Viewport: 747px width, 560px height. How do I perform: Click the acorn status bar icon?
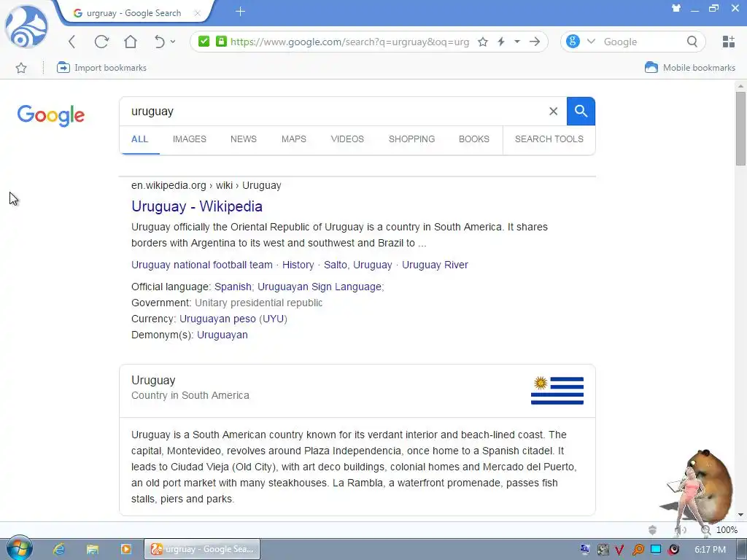click(x=653, y=530)
